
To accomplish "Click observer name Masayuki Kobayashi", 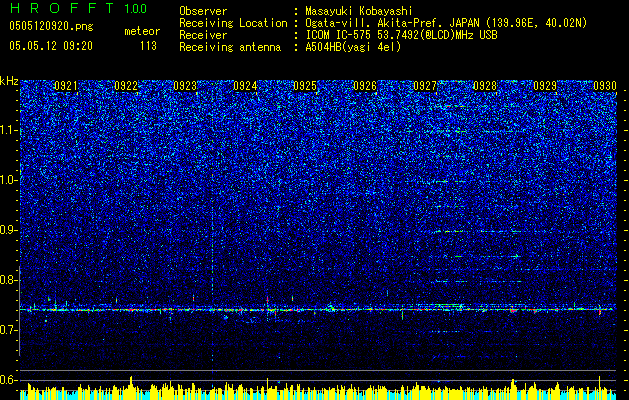I will coord(359,11).
